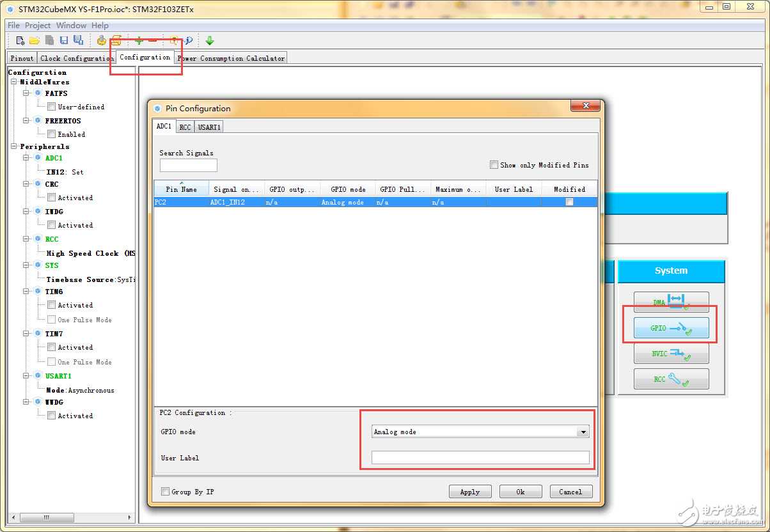Tick the CRC Activated checkbox
This screenshot has width=770, height=532.
(x=51, y=198)
